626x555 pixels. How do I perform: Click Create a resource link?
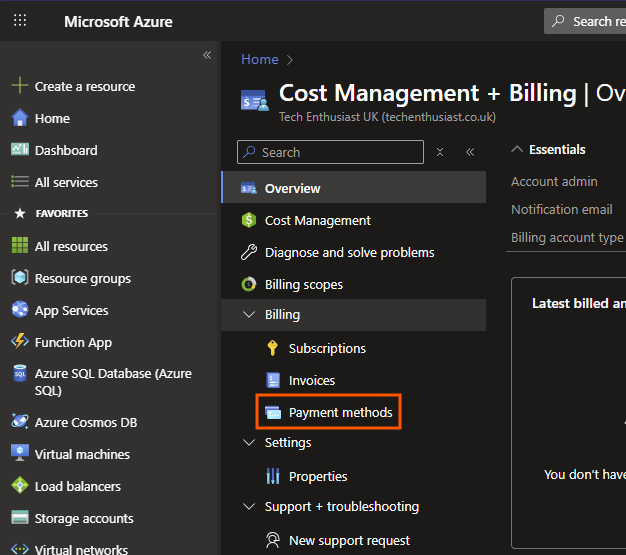tap(85, 86)
